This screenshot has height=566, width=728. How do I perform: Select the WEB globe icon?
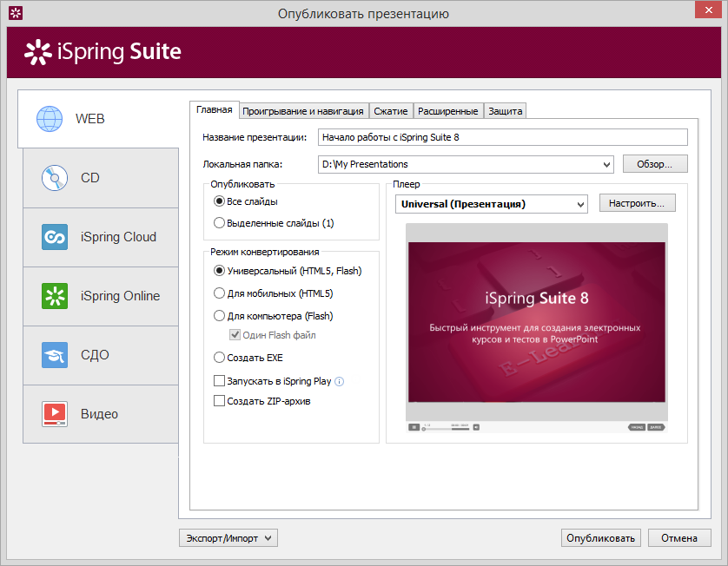(50, 119)
